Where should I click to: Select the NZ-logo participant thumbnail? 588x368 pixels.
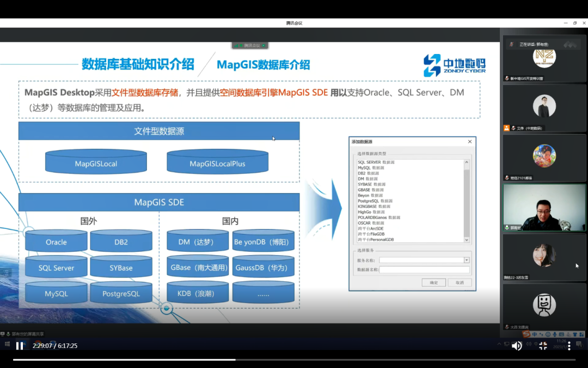pyautogui.click(x=544, y=59)
